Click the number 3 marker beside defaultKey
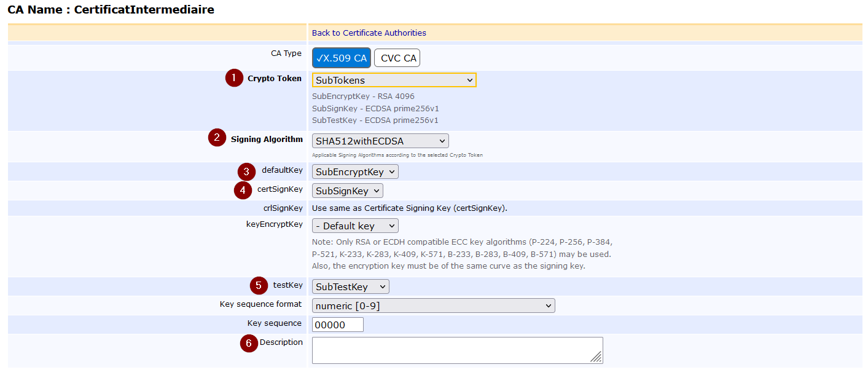 pos(246,172)
